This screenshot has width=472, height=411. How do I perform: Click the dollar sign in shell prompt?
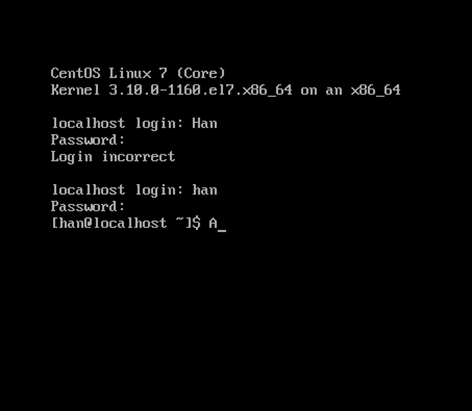(196, 223)
